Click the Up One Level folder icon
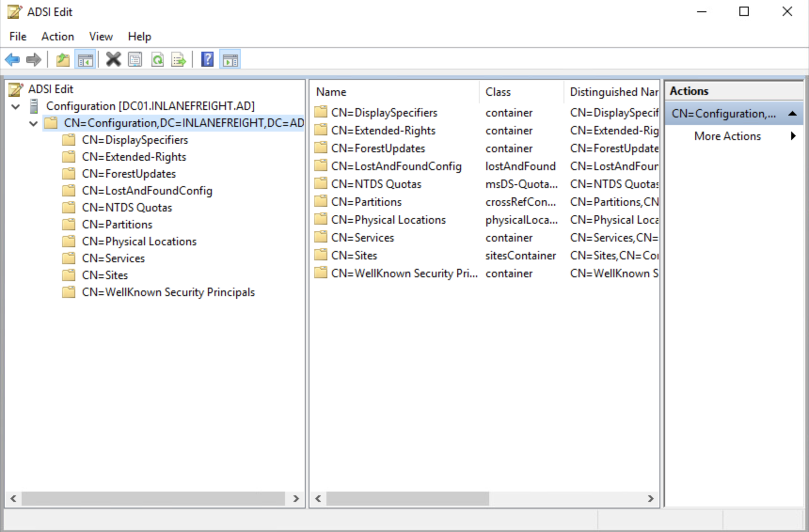The width and height of the screenshot is (809, 532). point(63,60)
